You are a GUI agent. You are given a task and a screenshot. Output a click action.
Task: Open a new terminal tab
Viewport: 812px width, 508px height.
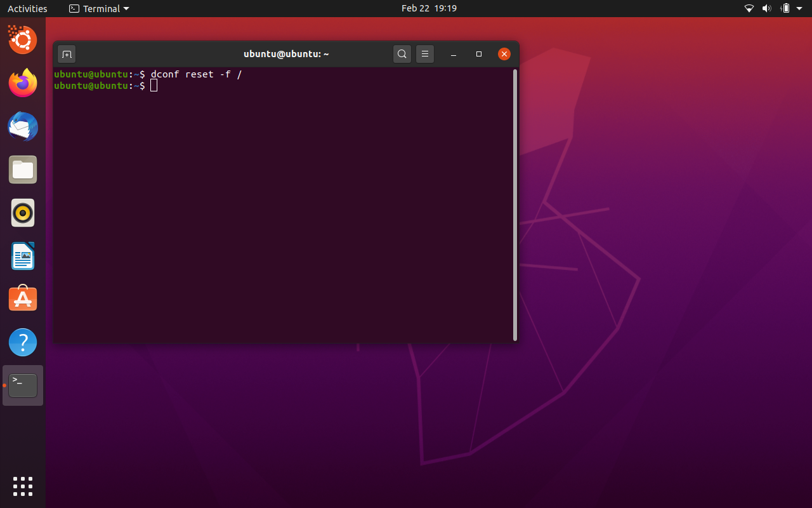coord(67,54)
